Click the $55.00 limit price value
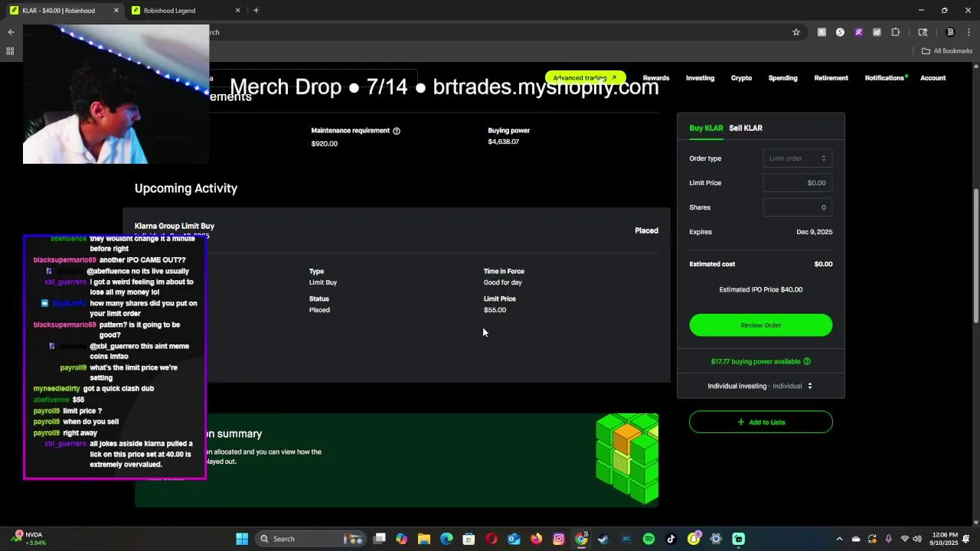The height and width of the screenshot is (551, 980). (495, 310)
